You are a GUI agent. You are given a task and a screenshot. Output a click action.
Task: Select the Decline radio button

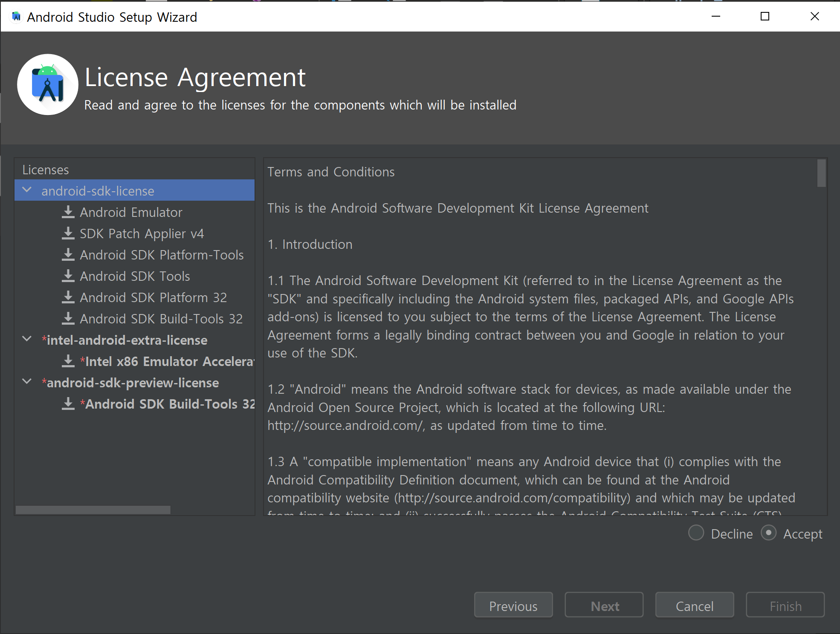click(x=696, y=533)
